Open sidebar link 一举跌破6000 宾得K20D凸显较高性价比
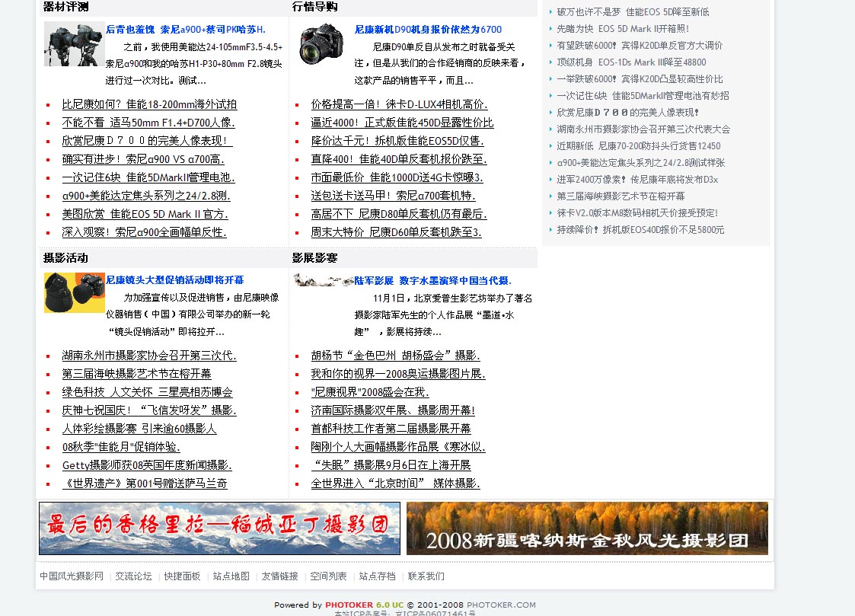The height and width of the screenshot is (616, 855). coord(640,79)
